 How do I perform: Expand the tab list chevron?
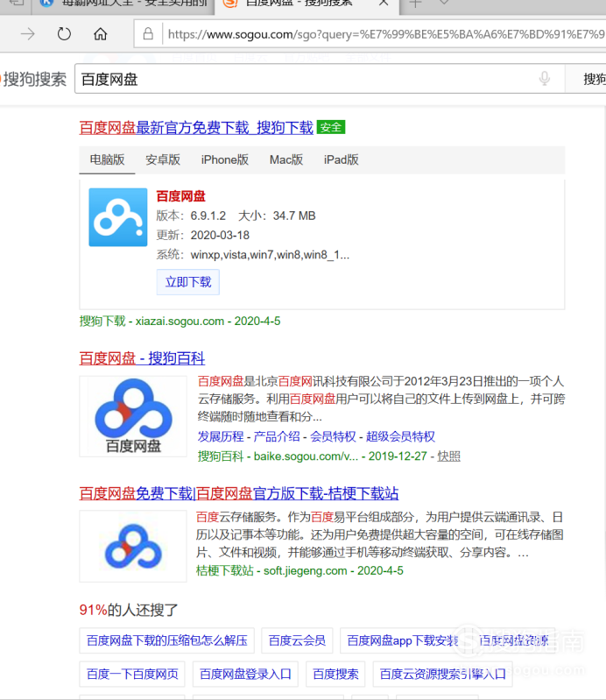[x=444, y=3]
